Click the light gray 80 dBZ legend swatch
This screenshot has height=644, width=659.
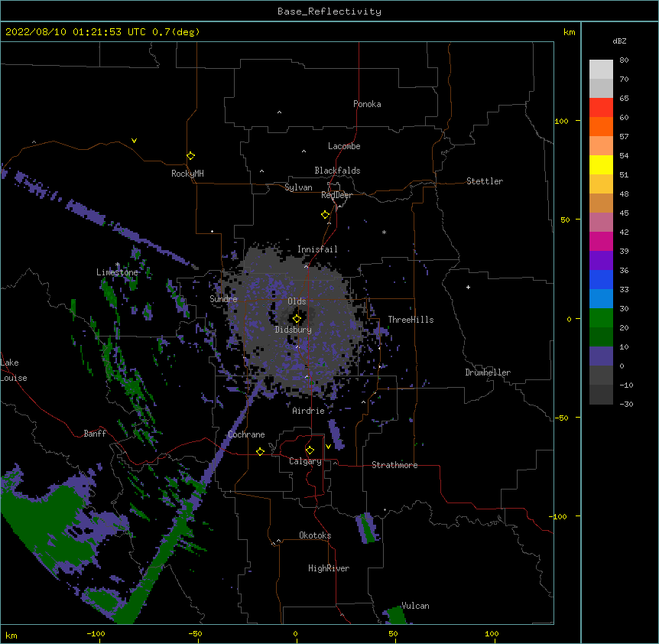pyautogui.click(x=601, y=69)
